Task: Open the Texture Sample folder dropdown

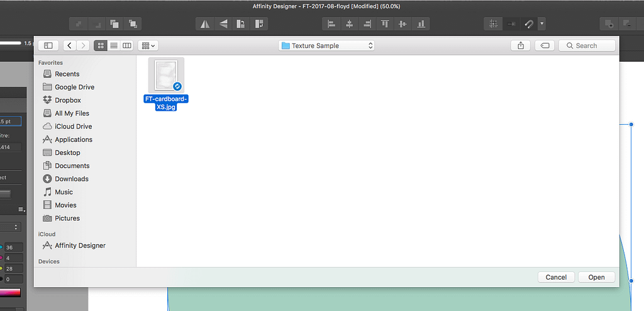Action: [326, 46]
